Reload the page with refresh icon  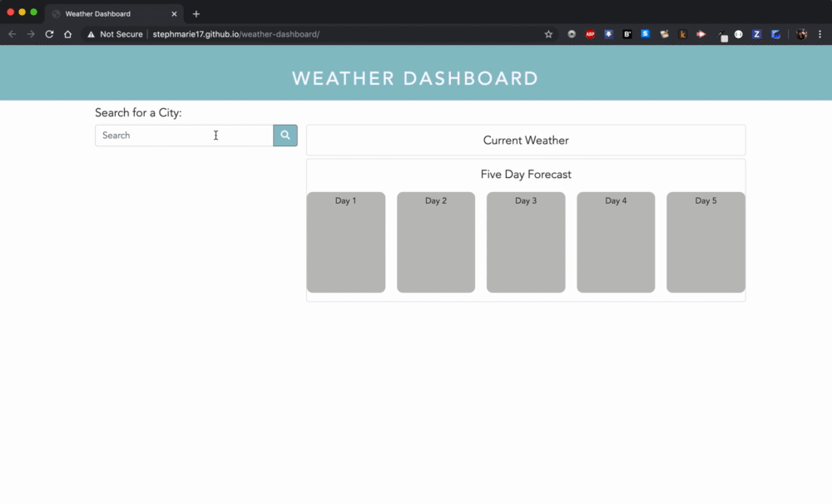click(49, 34)
